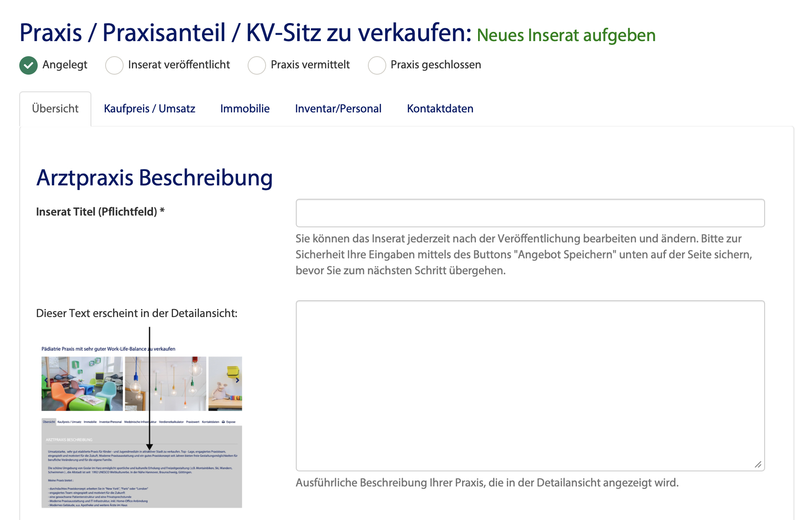This screenshot has width=812, height=520.
Task: Click "Praxiswert" tab in the preview
Action: [x=192, y=422]
